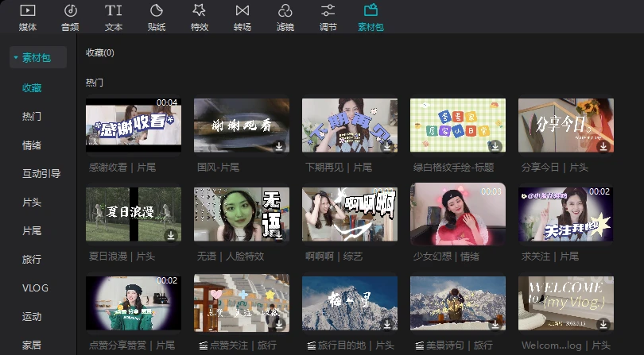
Task: Open the 滤镜 (Filters) icon
Action: click(285, 11)
